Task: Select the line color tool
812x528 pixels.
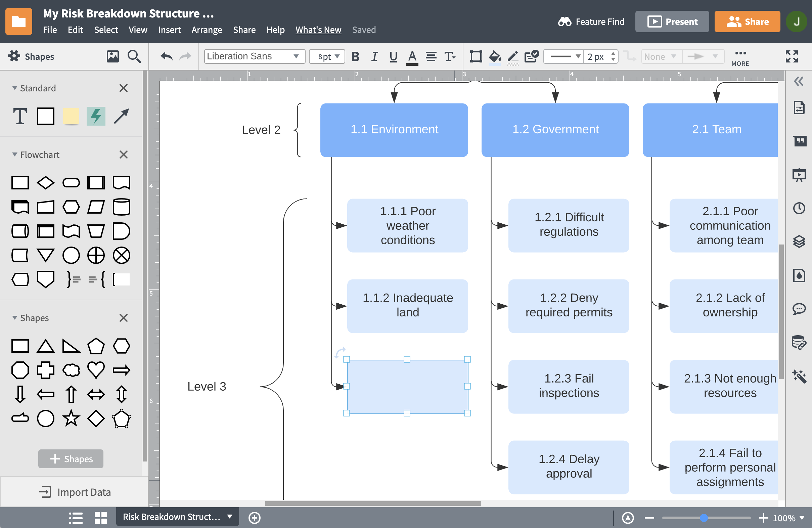Action: (x=513, y=57)
